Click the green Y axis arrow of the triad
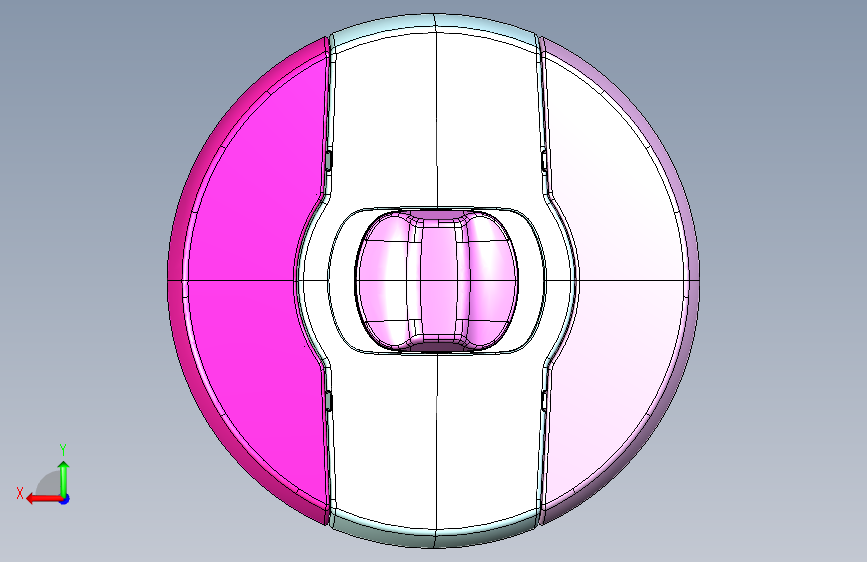Screen dimensions: 867x562 [x=64, y=478]
